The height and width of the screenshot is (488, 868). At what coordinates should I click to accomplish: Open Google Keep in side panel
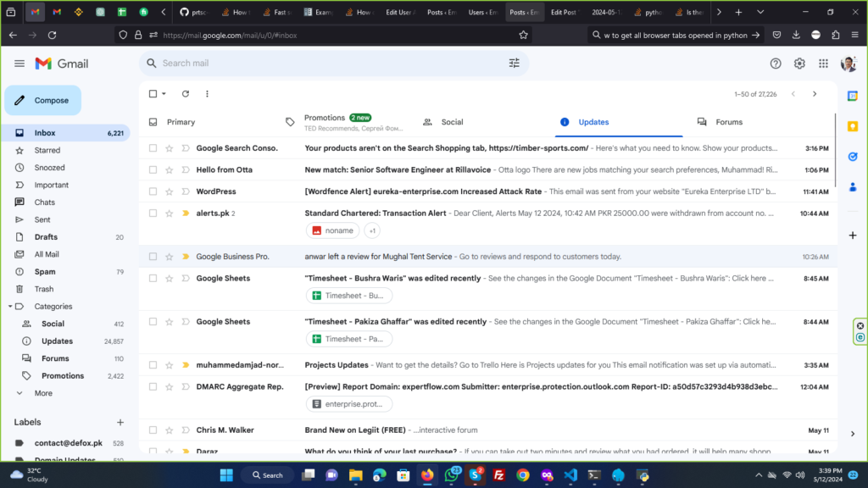tap(852, 126)
